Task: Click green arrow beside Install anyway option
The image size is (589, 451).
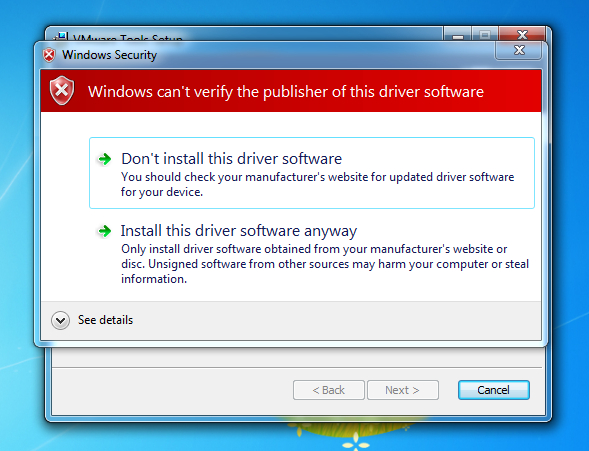Action: pyautogui.click(x=105, y=231)
